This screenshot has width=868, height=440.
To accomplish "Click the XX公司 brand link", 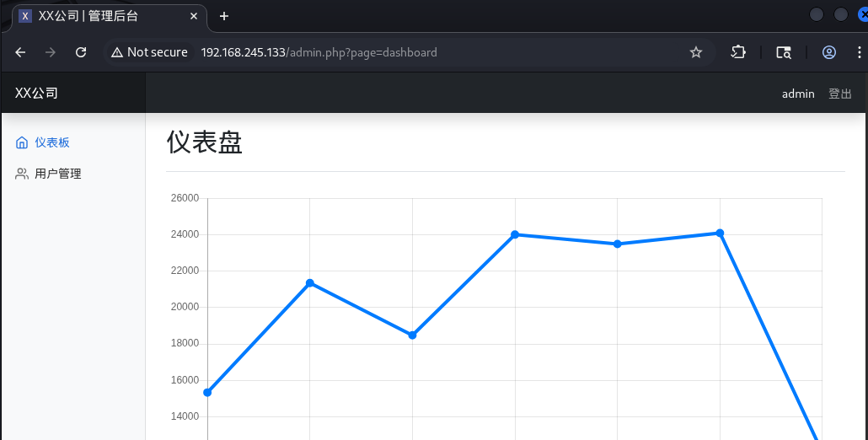I will click(x=36, y=93).
